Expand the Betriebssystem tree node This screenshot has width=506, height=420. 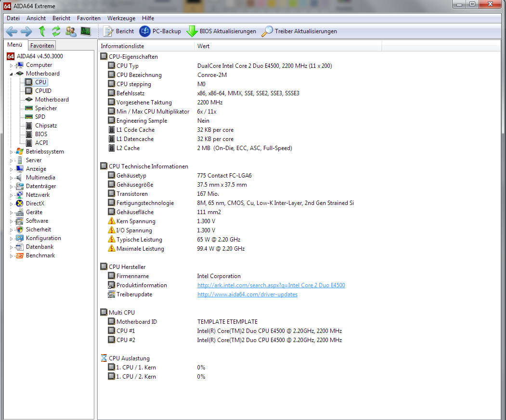point(11,152)
